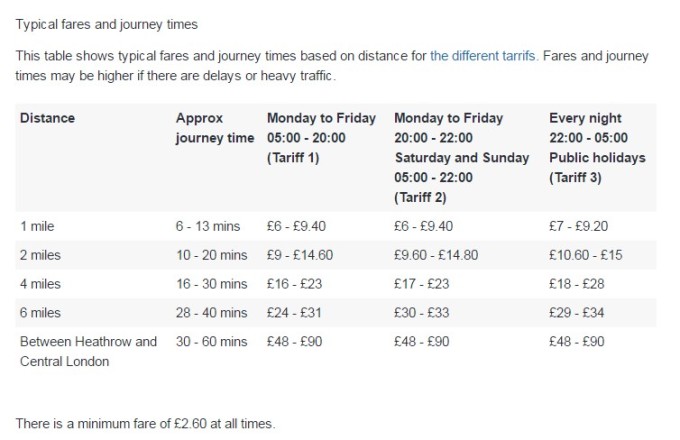Click the Tariff 3 column header
The width and height of the screenshot is (680, 440).
click(x=597, y=147)
